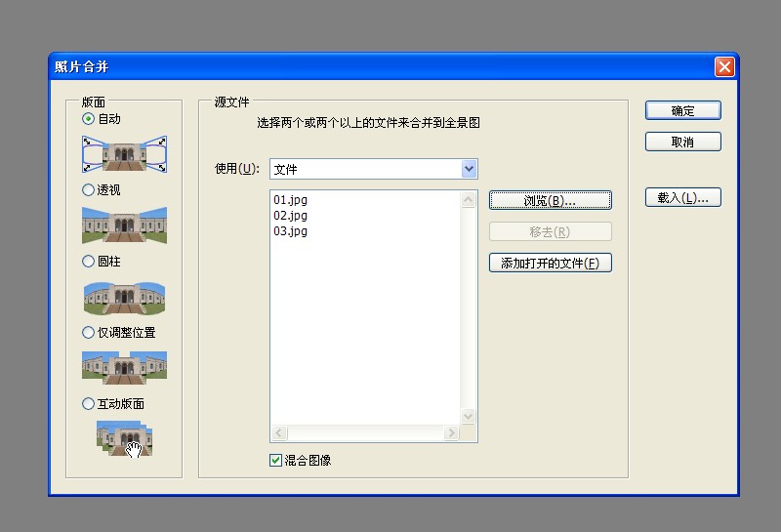Select 01.jpg in the file list
Viewport: 781px width, 532px height.
[x=290, y=200]
